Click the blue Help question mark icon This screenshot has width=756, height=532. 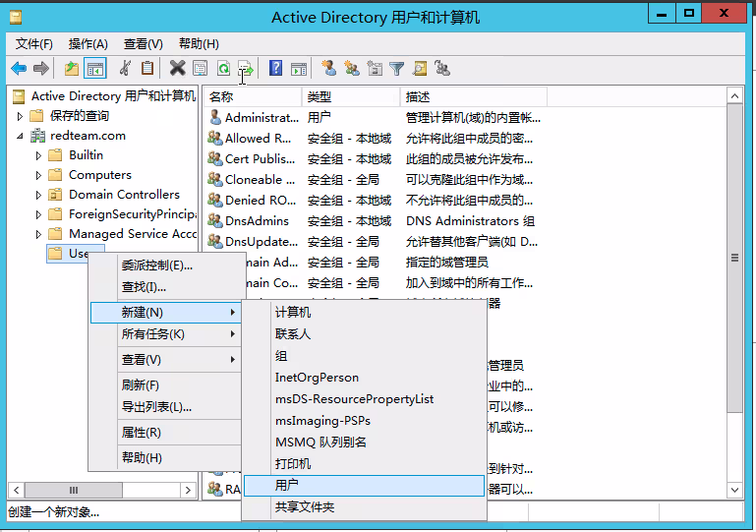coord(276,68)
